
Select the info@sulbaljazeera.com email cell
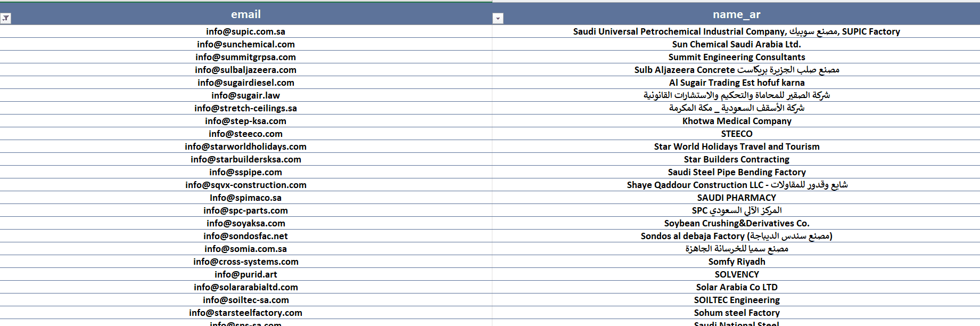(245, 70)
